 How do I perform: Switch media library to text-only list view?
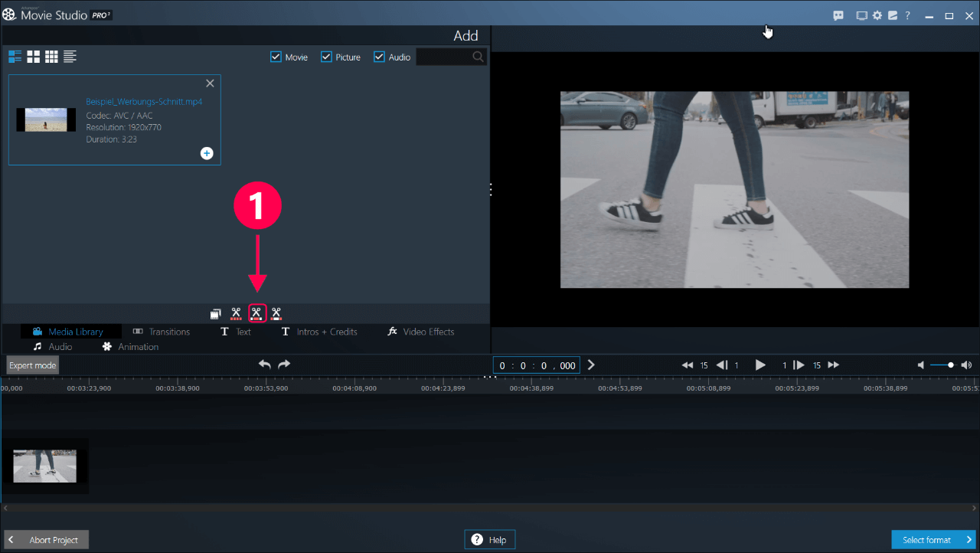tap(70, 57)
